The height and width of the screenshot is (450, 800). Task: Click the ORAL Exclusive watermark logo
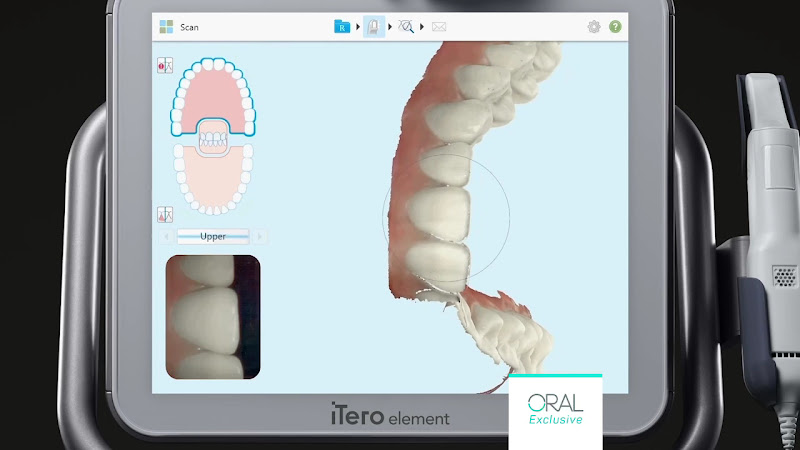[555, 412]
